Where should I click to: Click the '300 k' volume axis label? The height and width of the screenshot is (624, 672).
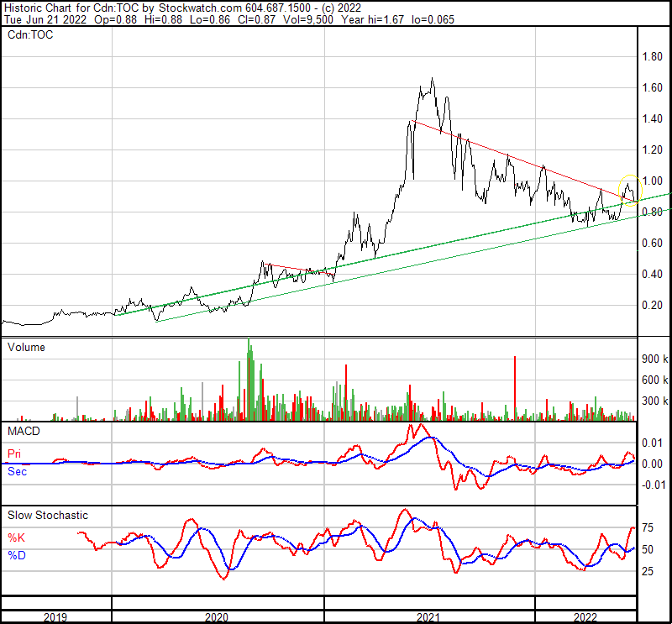point(654,401)
